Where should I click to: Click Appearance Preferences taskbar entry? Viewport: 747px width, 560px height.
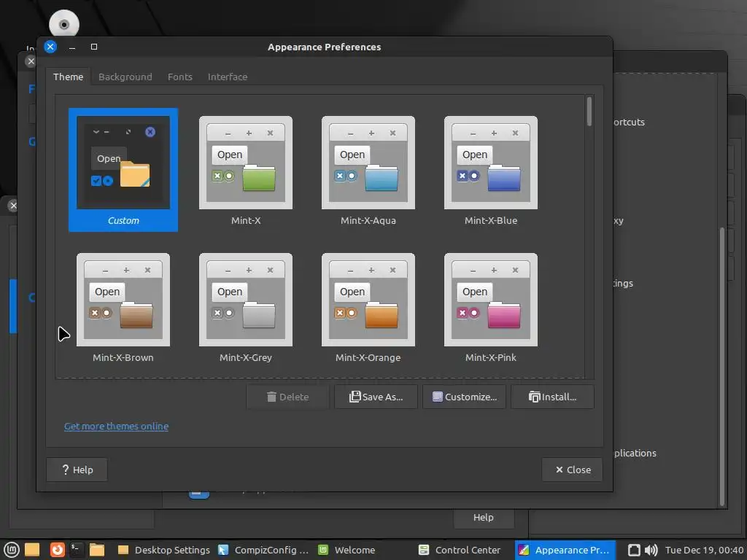click(x=565, y=550)
